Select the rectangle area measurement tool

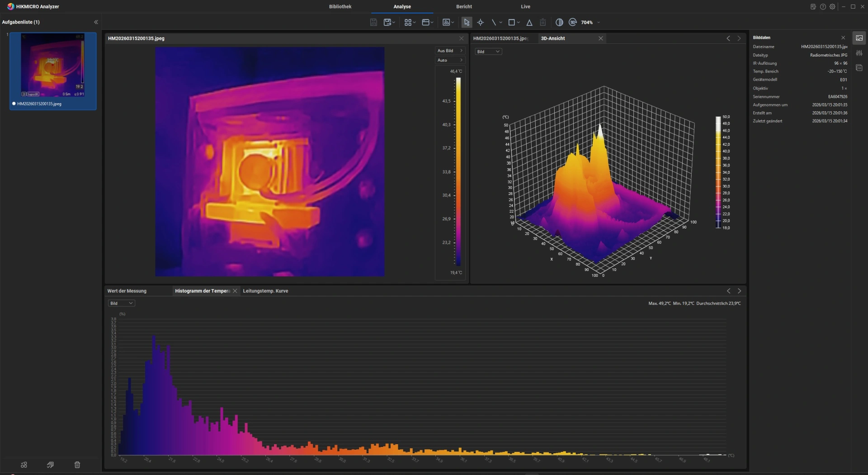[512, 22]
